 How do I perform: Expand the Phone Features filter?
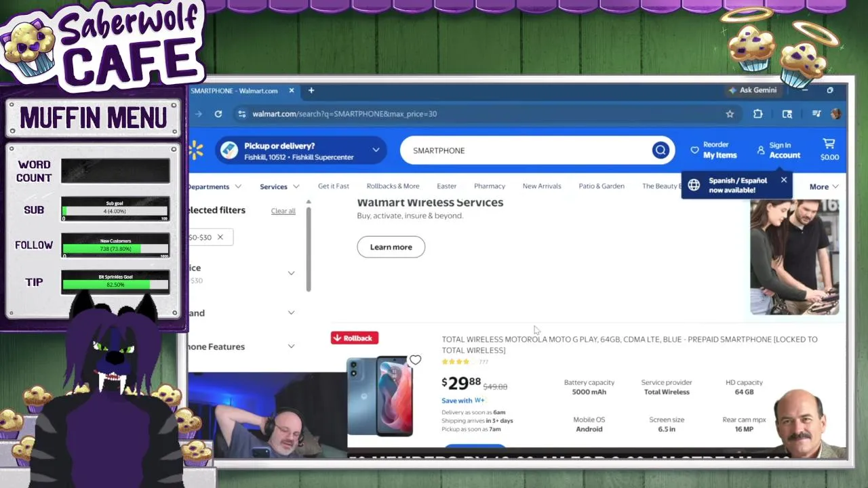click(x=291, y=346)
